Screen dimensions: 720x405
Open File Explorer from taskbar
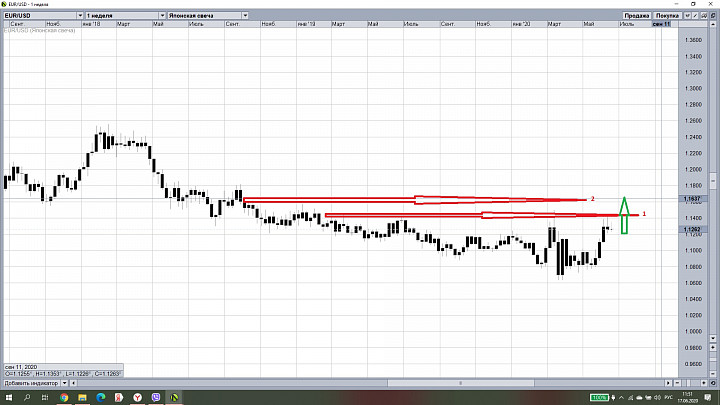click(x=82, y=397)
